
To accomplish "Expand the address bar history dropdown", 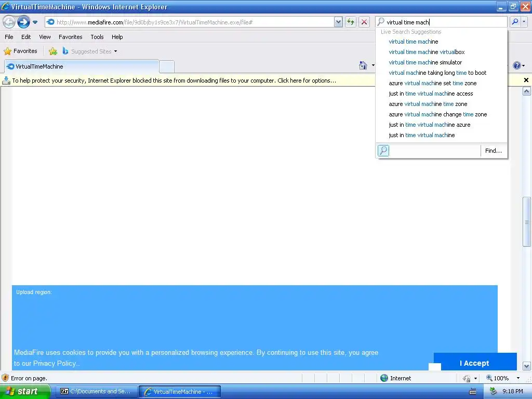I will point(338,22).
